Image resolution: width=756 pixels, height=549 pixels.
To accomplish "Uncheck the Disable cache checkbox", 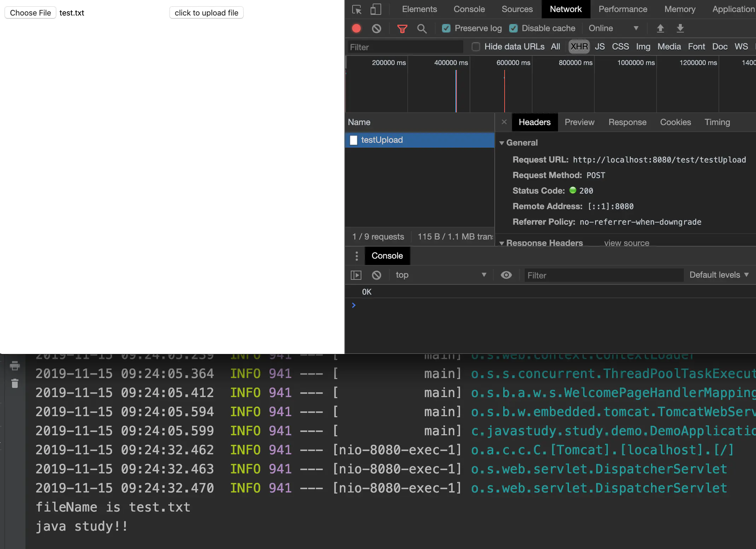I will 513,28.
